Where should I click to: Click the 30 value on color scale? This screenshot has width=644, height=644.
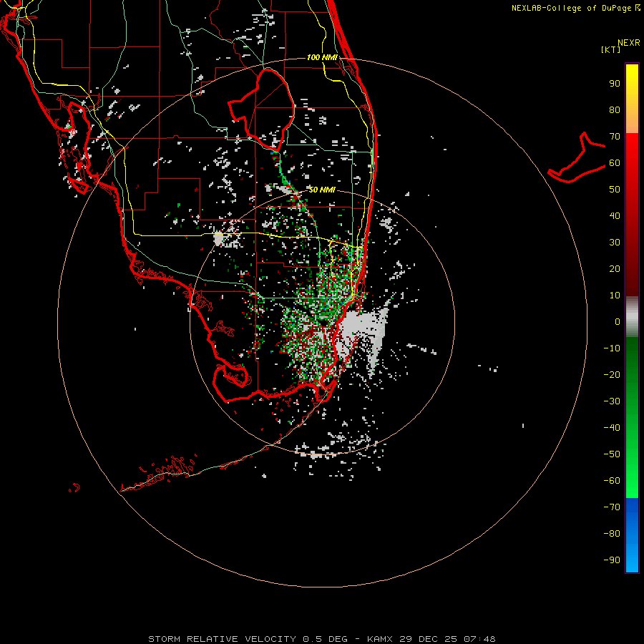(x=615, y=243)
